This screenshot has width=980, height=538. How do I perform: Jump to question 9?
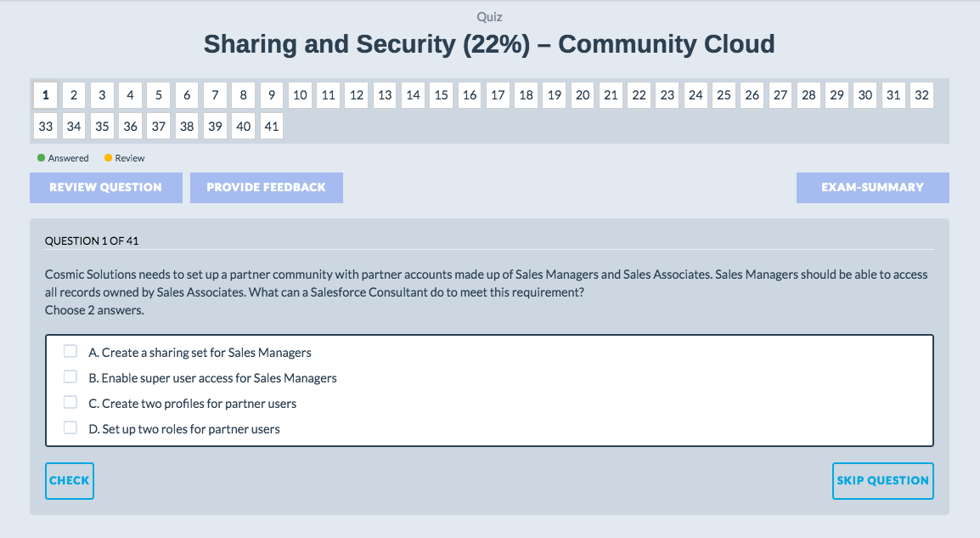(x=272, y=95)
